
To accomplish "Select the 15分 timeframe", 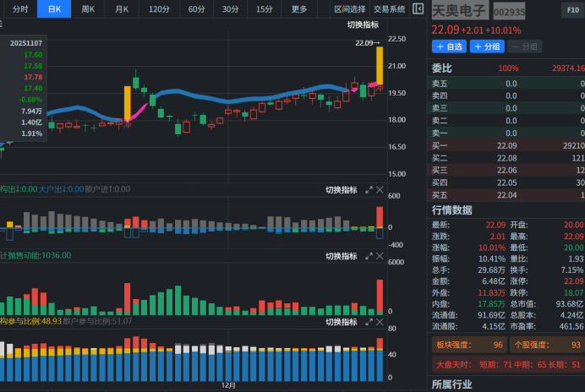I will (x=265, y=9).
